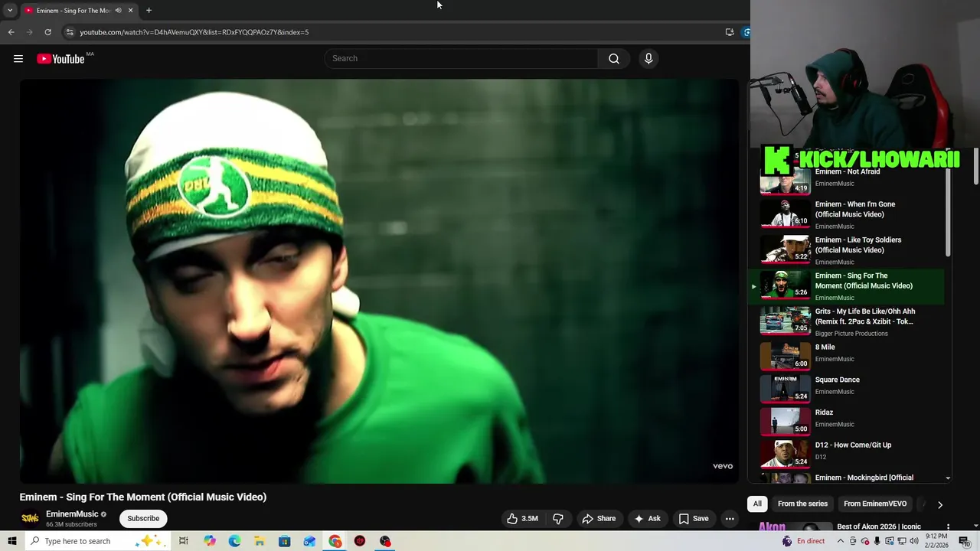
Task: Save video to a playlist
Action: (x=694, y=518)
